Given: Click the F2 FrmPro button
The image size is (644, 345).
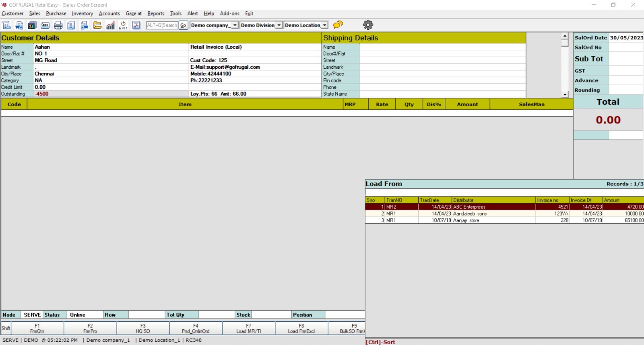Looking at the screenshot, I should (90, 328).
